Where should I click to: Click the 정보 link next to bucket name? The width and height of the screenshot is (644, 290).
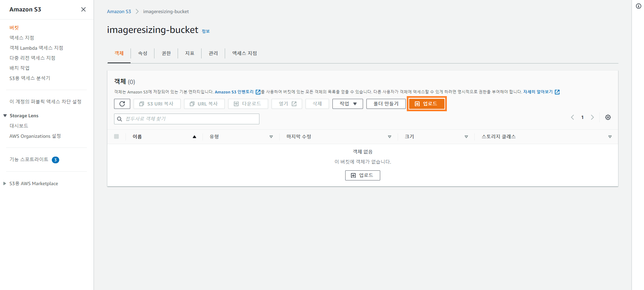tap(206, 31)
